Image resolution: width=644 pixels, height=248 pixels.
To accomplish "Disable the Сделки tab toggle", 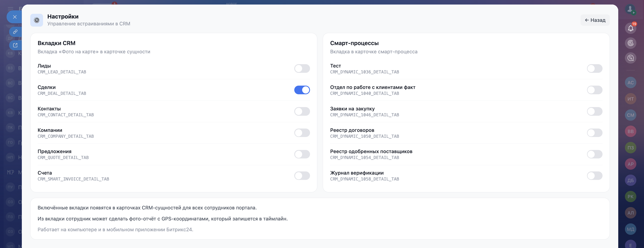I will [x=302, y=90].
